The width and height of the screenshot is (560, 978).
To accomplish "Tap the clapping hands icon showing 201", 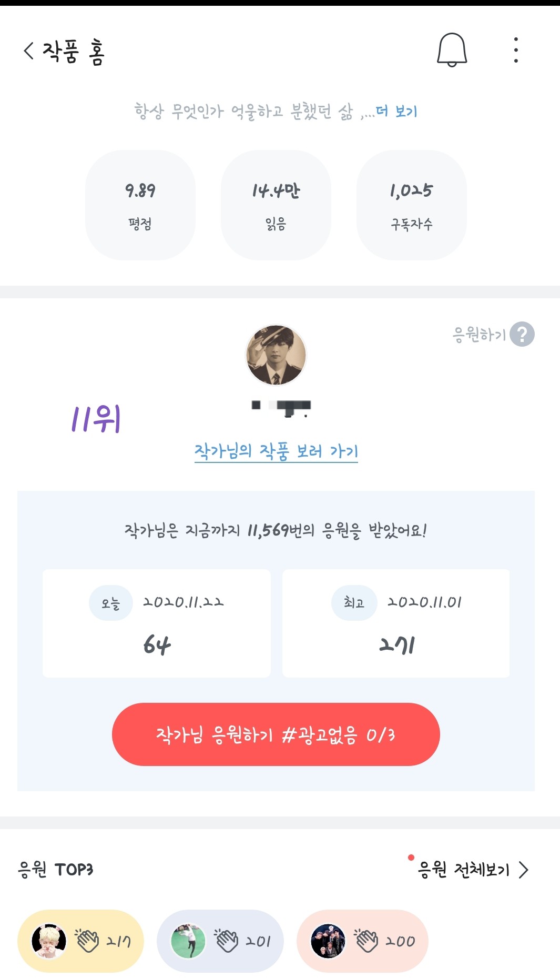I will coord(227,940).
